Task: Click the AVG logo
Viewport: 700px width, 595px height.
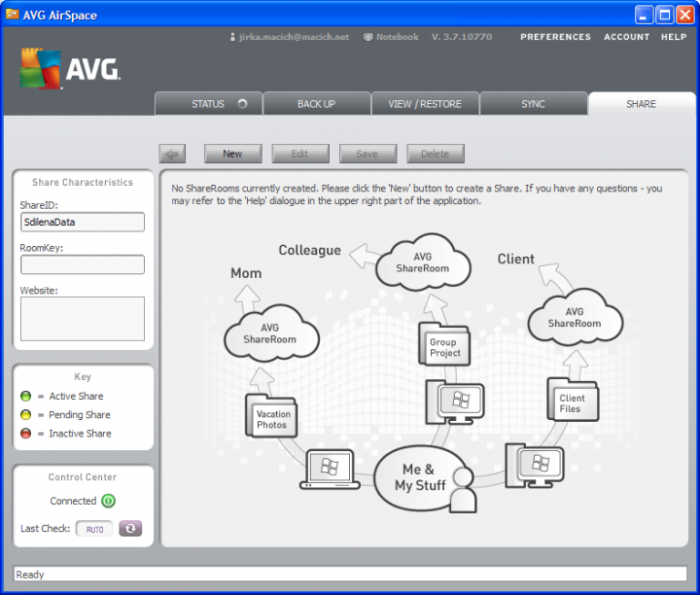Action: [70, 68]
